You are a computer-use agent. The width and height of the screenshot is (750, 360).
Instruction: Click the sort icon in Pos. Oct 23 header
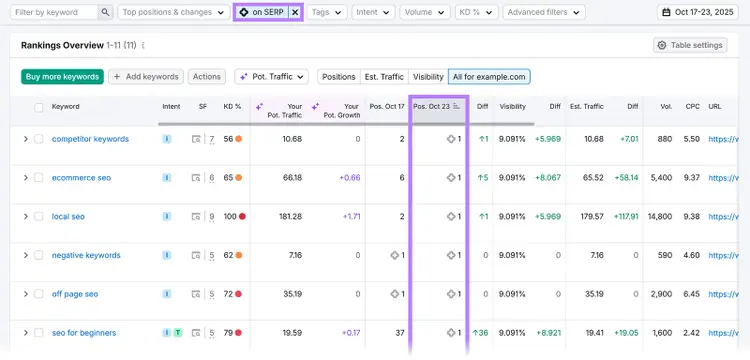[456, 107]
